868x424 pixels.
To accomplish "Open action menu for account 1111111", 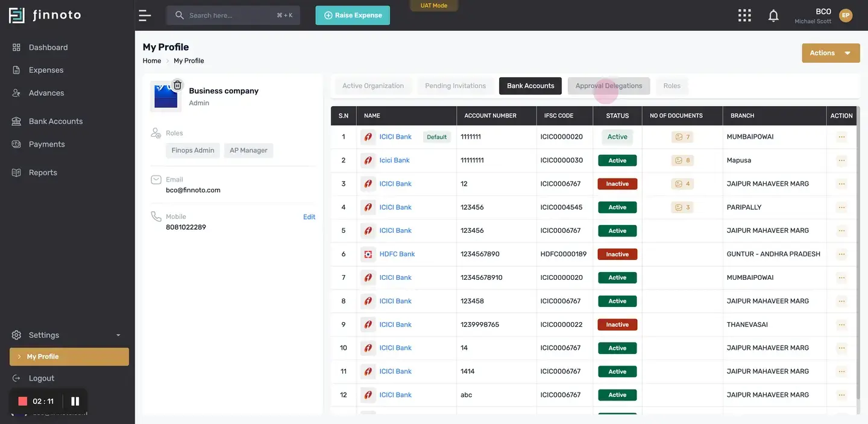I will tap(841, 137).
